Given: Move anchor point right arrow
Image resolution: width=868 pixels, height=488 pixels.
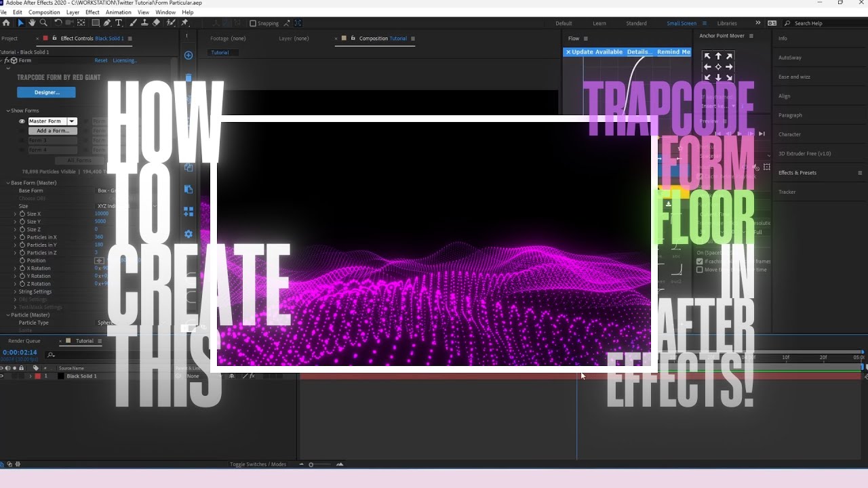Looking at the screenshot, I should 729,67.
